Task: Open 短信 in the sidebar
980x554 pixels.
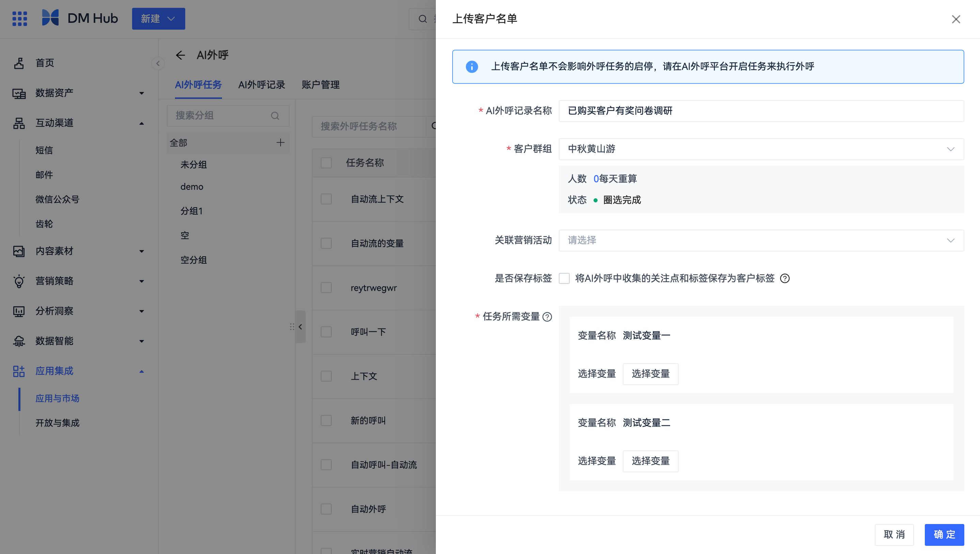Action: point(44,150)
